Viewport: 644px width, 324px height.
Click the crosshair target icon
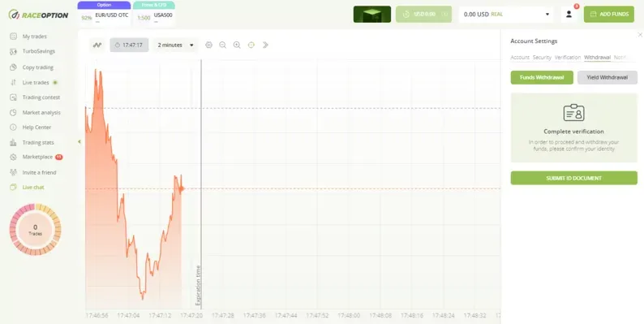tap(251, 45)
